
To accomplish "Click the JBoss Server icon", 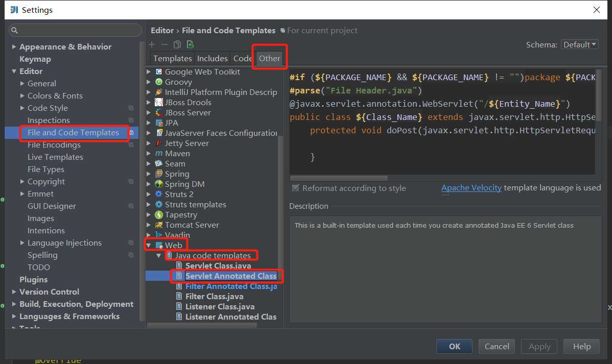I will (159, 112).
